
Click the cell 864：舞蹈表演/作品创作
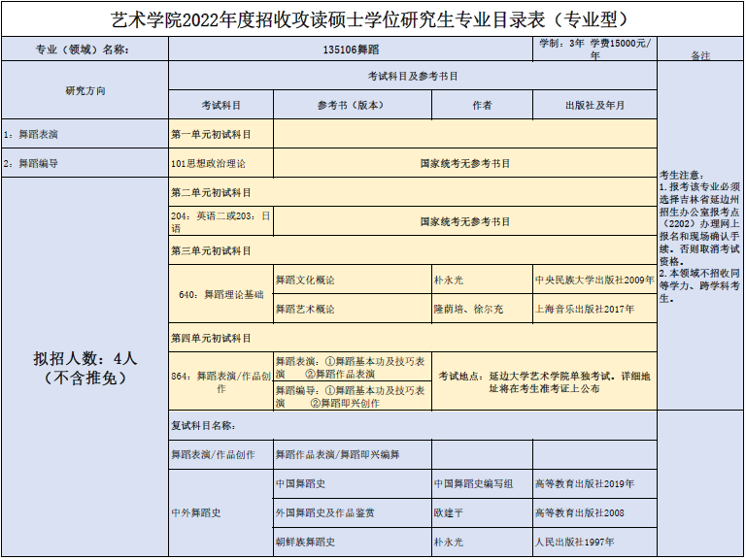click(x=220, y=381)
